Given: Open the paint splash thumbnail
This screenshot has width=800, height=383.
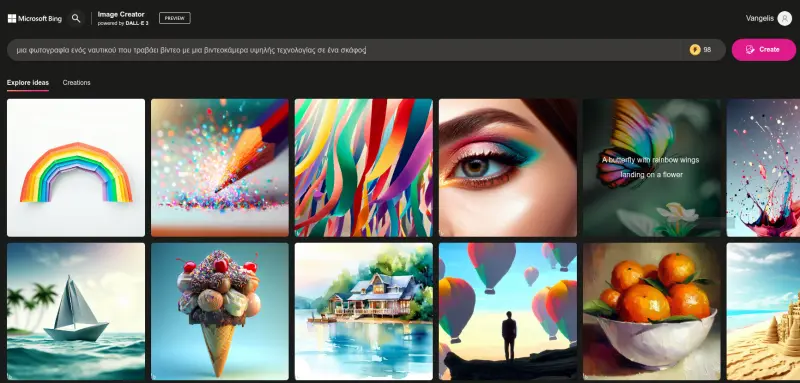Looking at the screenshot, I should point(763,168).
